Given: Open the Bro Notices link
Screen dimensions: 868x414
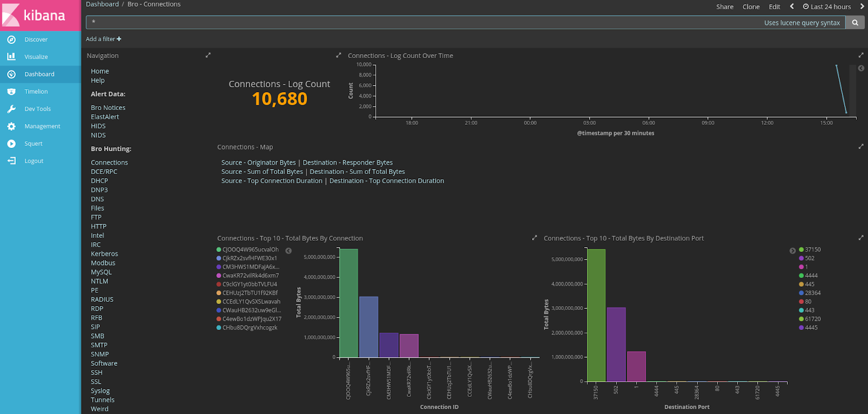Looking at the screenshot, I should point(108,108).
